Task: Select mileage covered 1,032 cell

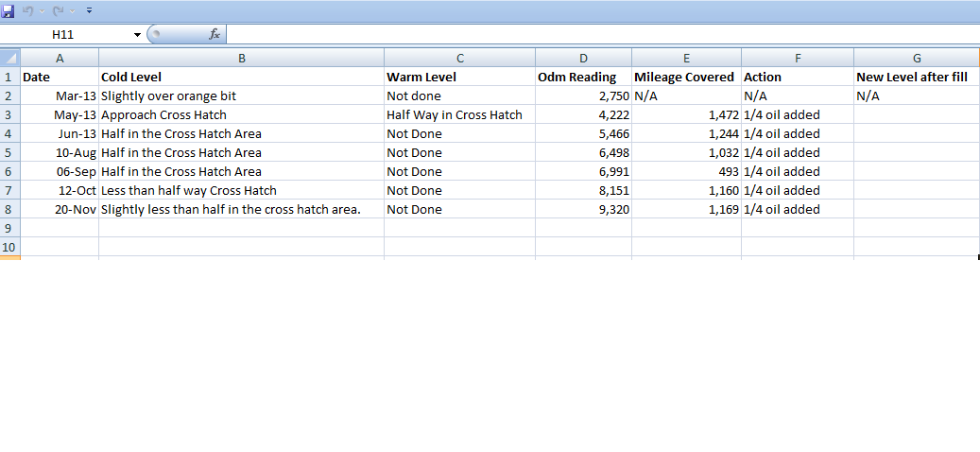Action: 687,152
